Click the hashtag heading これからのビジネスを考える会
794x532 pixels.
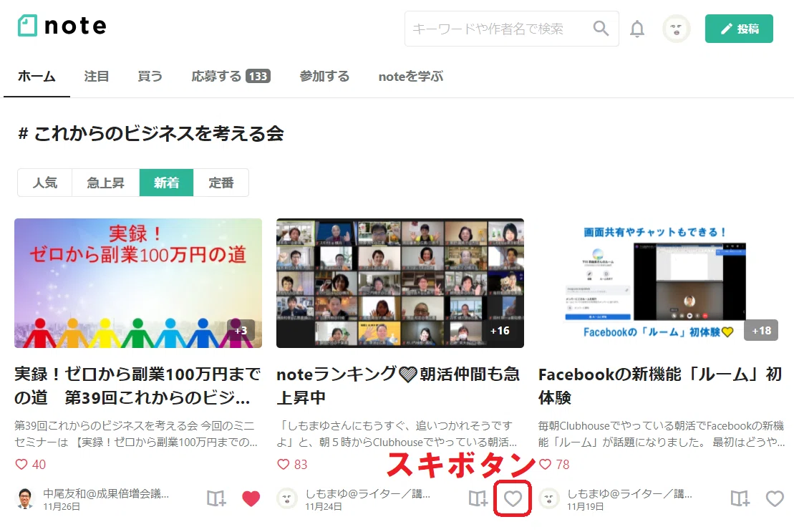pos(151,134)
